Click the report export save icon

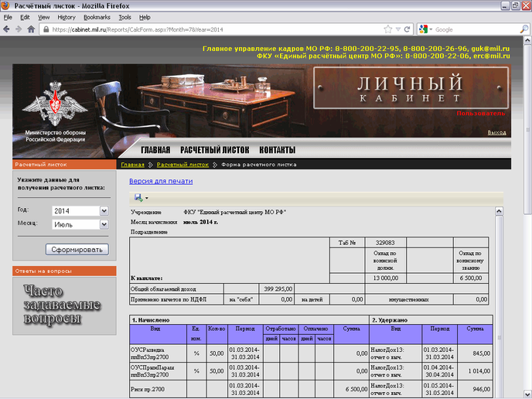(138, 198)
